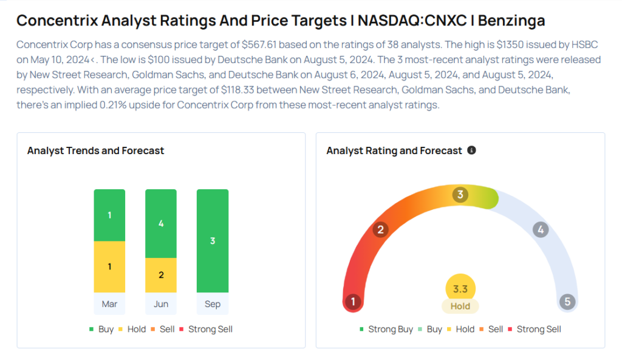Click the info icon beside Analyst Rating and Forecast
622x364 pixels.
471,150
